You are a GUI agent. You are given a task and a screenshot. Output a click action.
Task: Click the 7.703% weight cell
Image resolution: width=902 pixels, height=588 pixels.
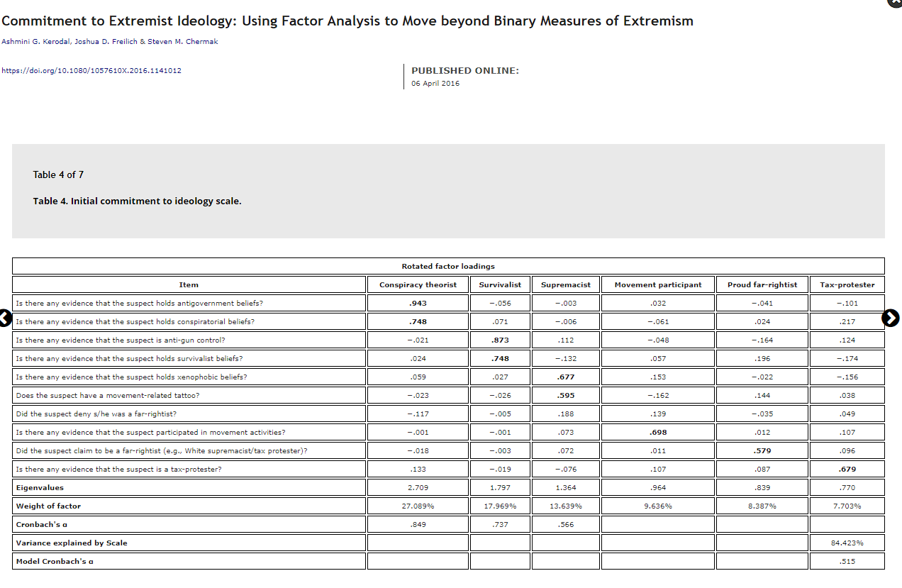click(847, 506)
